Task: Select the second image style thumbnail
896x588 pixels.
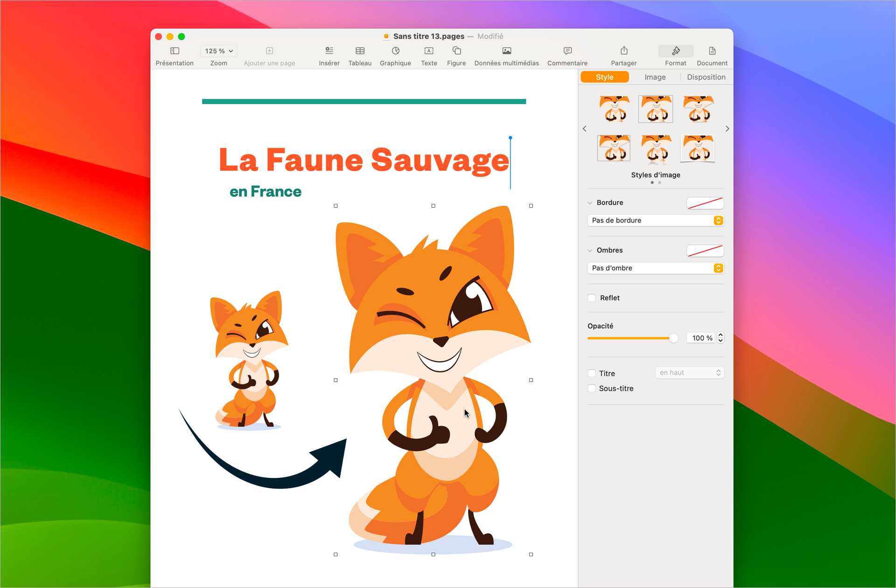Action: coord(655,109)
